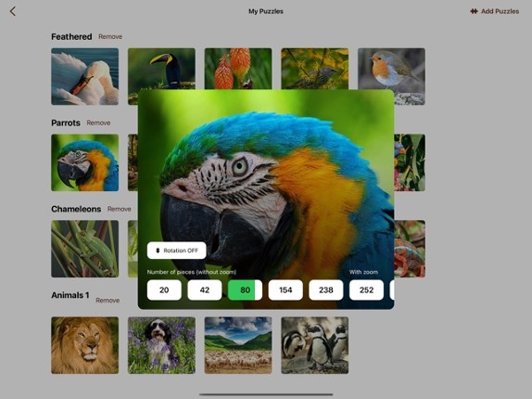Select the highlighted 80 pieces option
This screenshot has width=532, height=399.
click(x=245, y=290)
